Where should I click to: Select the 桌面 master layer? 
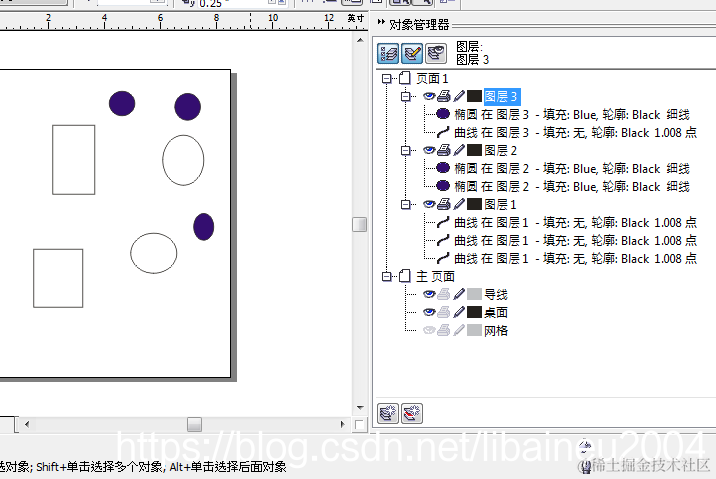(496, 312)
